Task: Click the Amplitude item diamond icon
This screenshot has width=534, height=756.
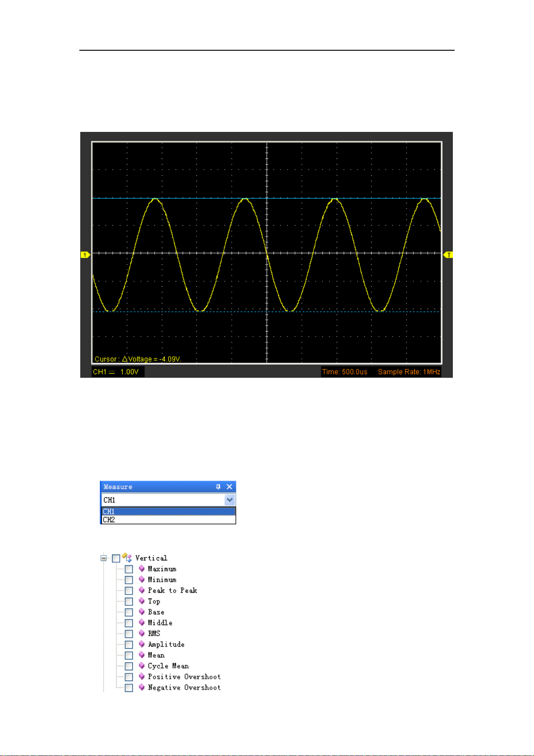Action: 142,644
